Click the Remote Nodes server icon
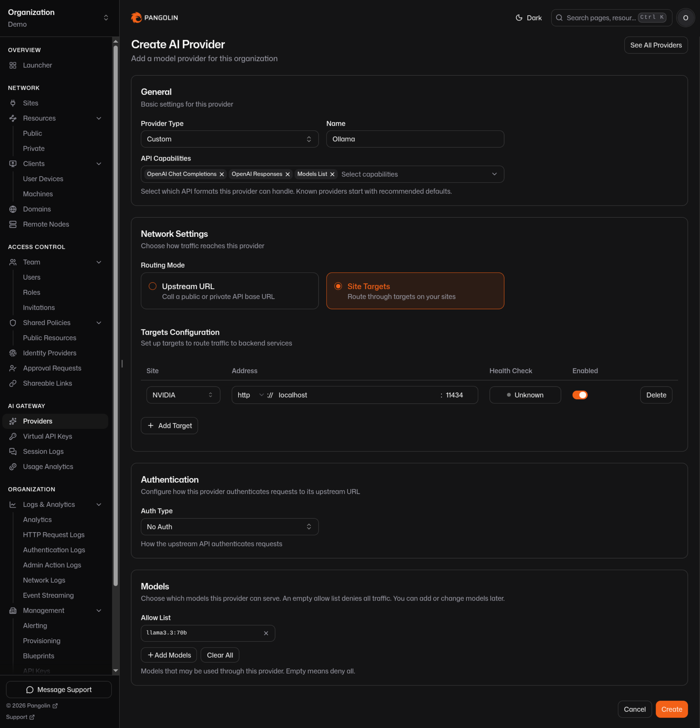Image resolution: width=700 pixels, height=728 pixels. pyautogui.click(x=13, y=224)
